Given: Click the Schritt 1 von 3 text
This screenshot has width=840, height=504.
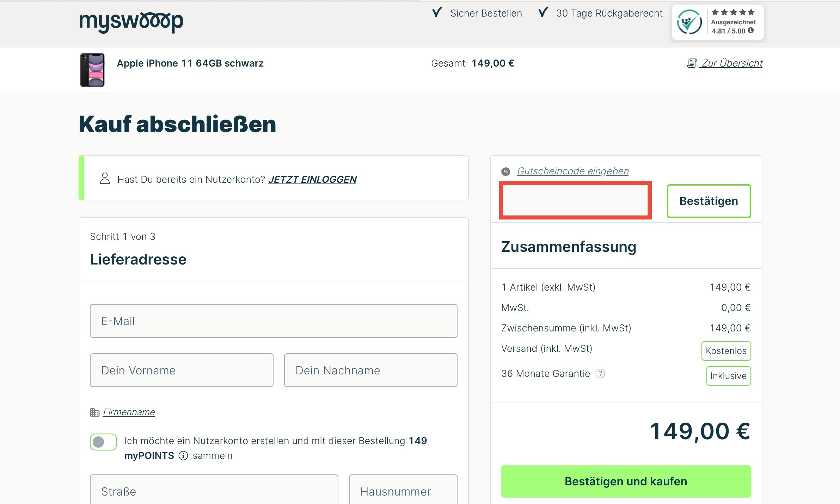Looking at the screenshot, I should point(123,237).
